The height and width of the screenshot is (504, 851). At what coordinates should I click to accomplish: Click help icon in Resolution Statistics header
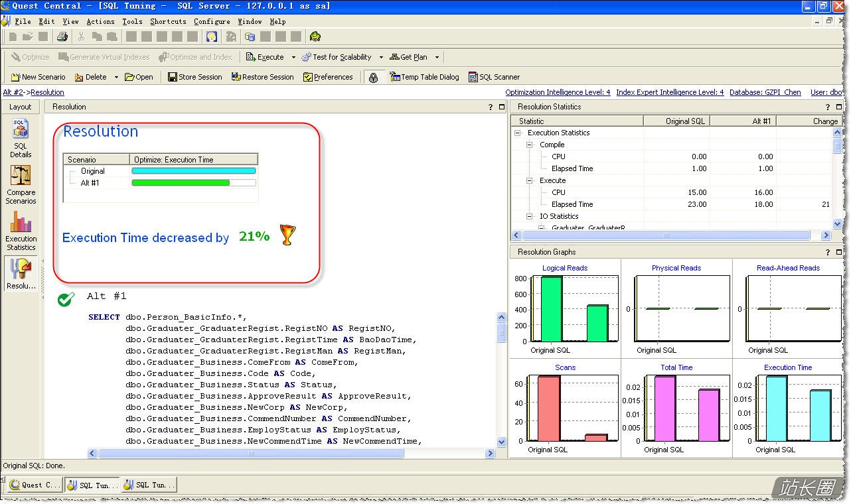tap(828, 107)
